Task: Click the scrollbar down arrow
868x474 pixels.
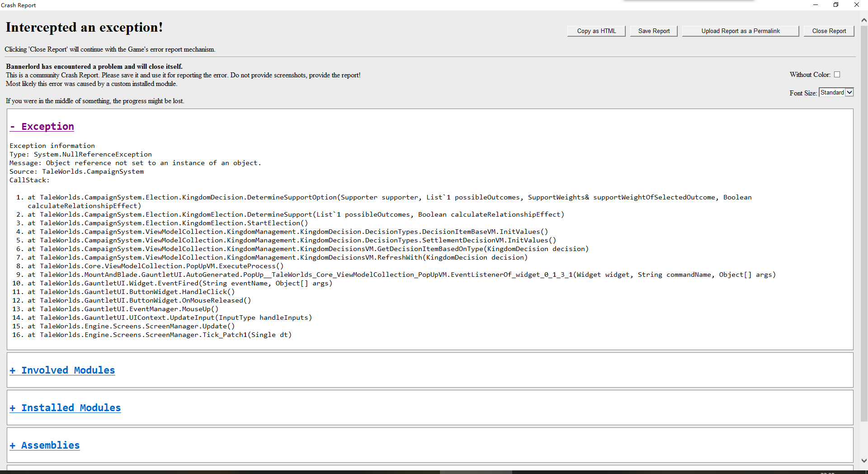Action: 864,460
